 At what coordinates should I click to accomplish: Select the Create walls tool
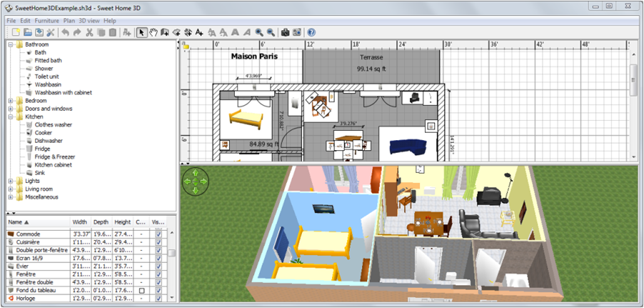(165, 32)
